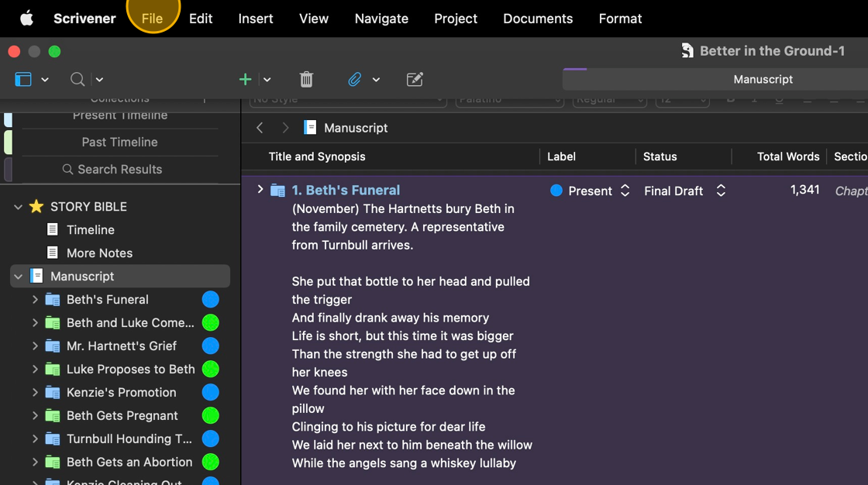Image resolution: width=868 pixels, height=485 pixels.
Task: Open the search options dropdown arrow
Action: click(100, 80)
